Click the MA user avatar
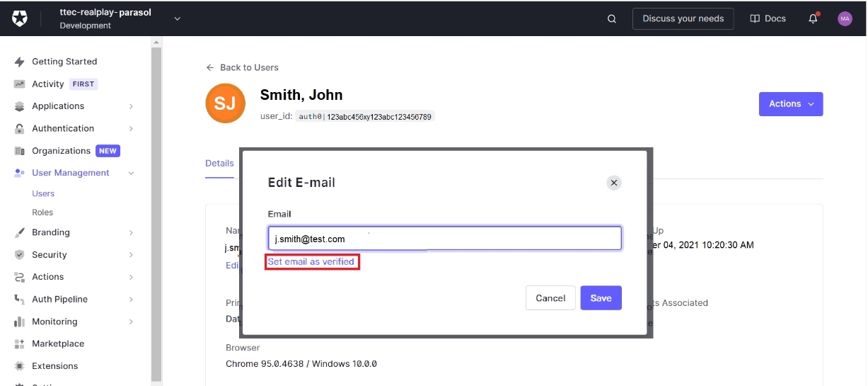The width and height of the screenshot is (868, 386). [x=845, y=19]
